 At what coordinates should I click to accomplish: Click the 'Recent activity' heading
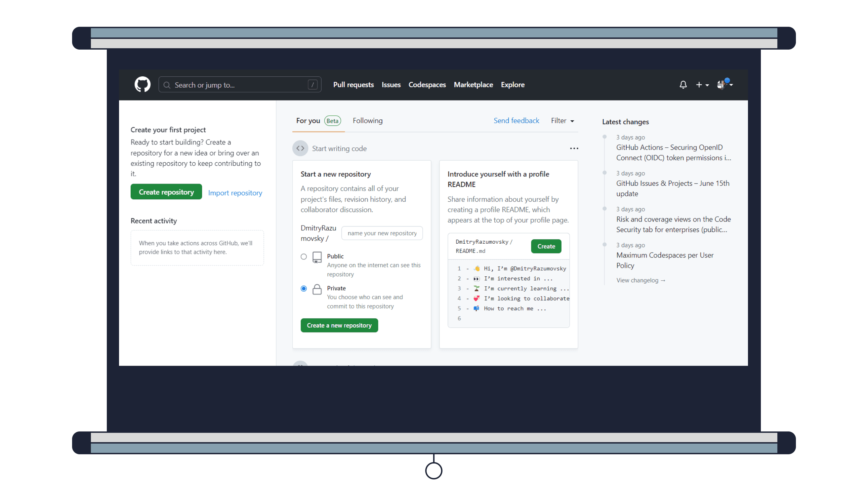pos(154,221)
